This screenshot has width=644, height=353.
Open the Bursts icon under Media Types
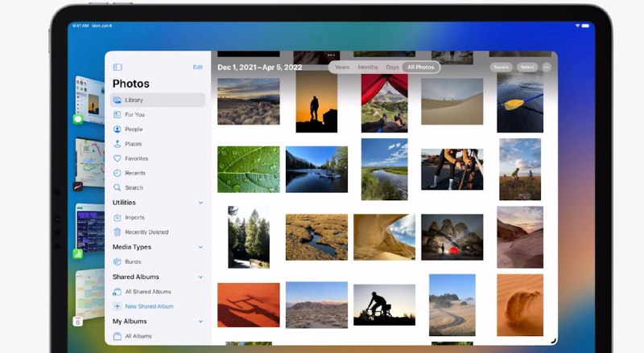click(x=117, y=261)
